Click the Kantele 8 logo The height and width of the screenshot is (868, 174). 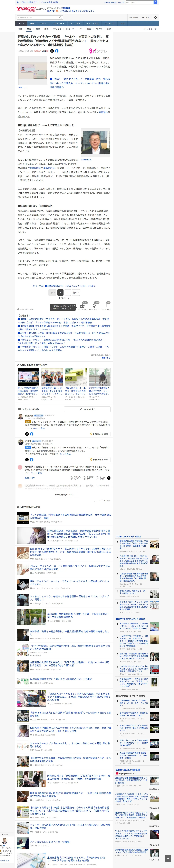[98, 51]
